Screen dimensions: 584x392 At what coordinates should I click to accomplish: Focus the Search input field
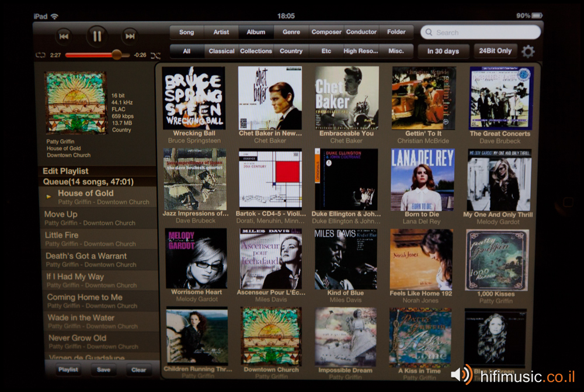pyautogui.click(x=481, y=32)
